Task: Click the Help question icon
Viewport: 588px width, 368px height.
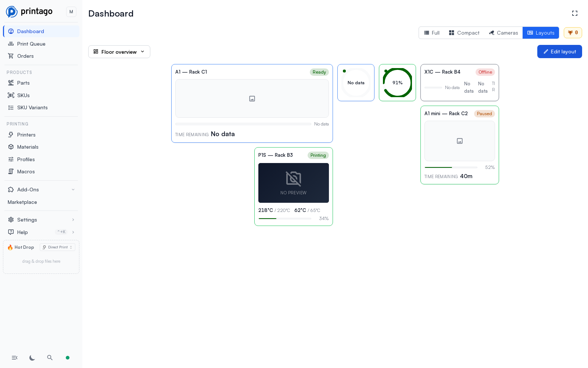Action: click(11, 232)
